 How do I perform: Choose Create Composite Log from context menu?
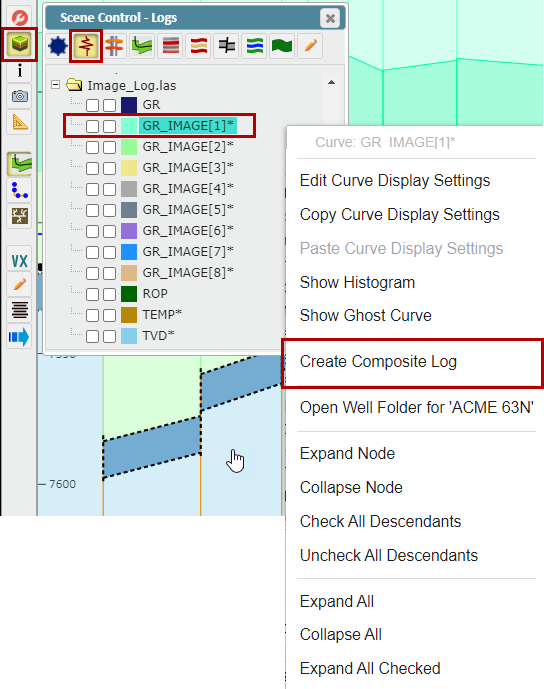pyautogui.click(x=378, y=362)
